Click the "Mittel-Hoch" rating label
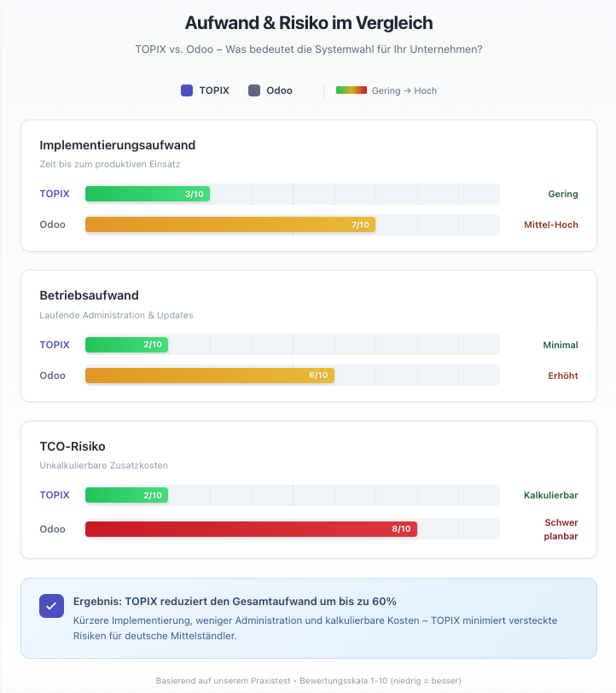 tap(550, 224)
